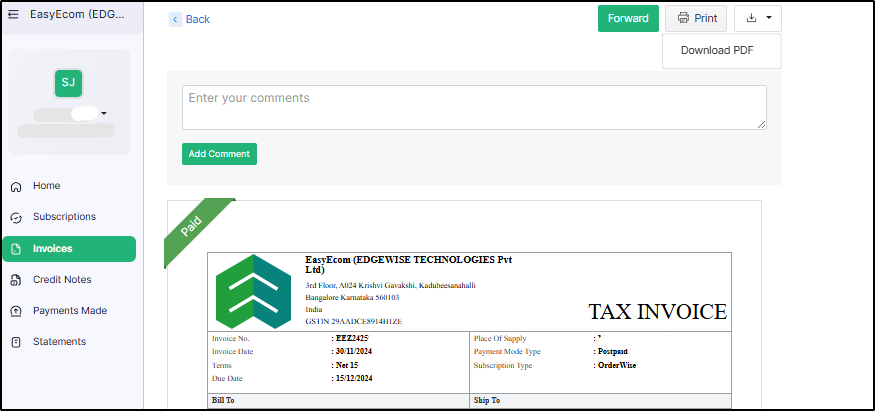Click the Payments Made icon
The image size is (875, 411).
[x=16, y=311]
